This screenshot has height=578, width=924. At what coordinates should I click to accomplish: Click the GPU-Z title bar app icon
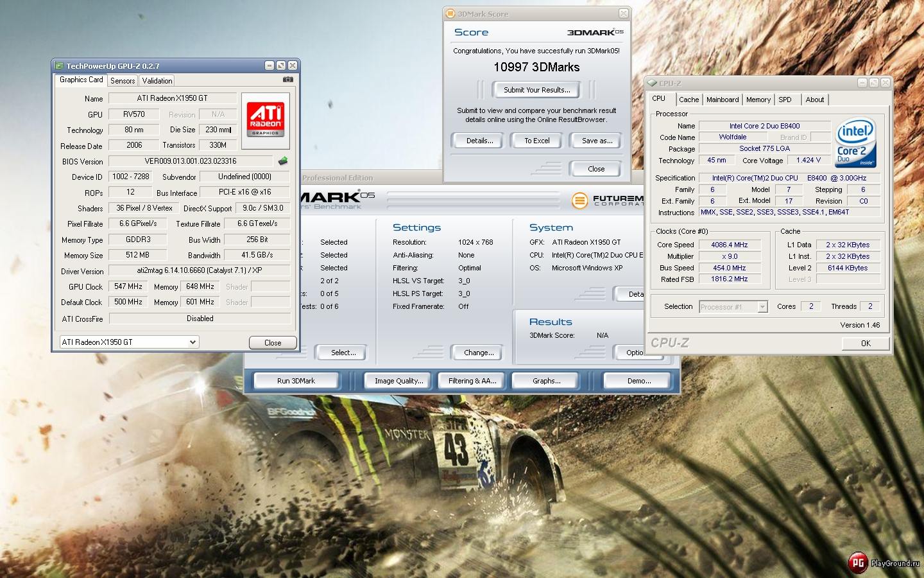click(x=60, y=66)
